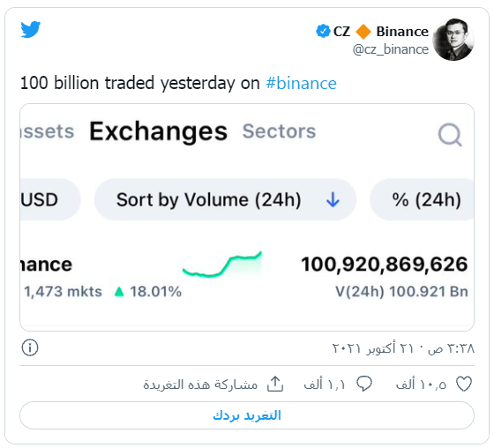Open the Sort by Volume (24h) dropdown
494x448 pixels.
click(x=225, y=199)
